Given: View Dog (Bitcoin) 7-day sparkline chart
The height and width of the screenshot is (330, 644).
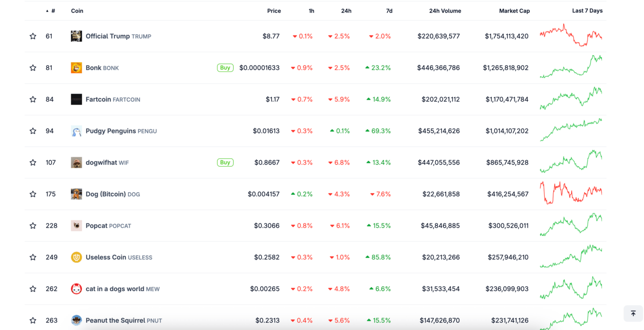Looking at the screenshot, I should click(x=571, y=193).
